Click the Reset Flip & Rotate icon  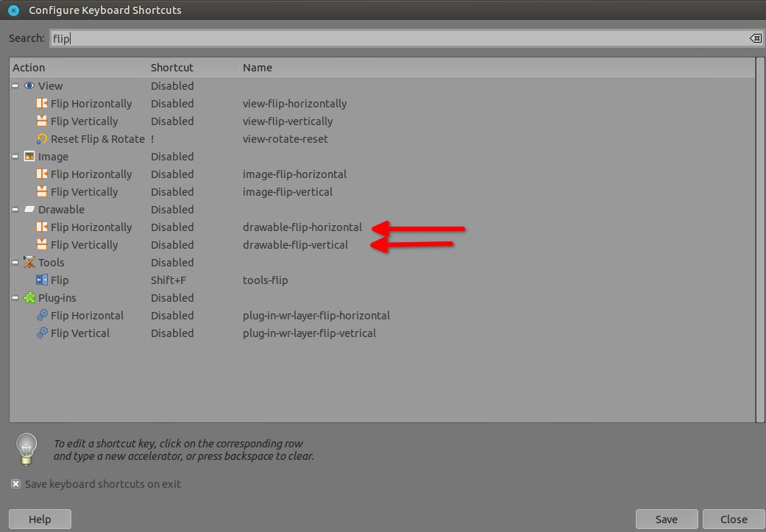(42, 139)
